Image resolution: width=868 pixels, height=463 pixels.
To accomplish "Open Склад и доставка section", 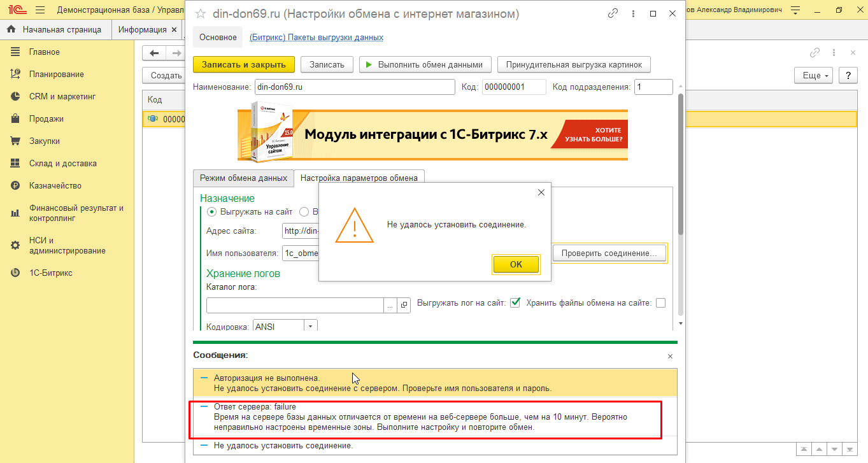I will (63, 164).
